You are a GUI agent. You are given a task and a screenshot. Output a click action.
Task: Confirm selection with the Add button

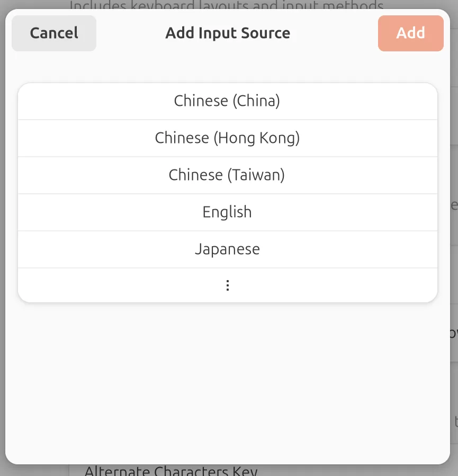point(410,33)
